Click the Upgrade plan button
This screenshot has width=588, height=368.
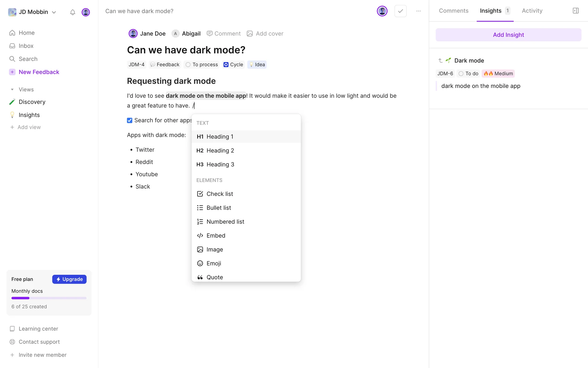click(70, 279)
